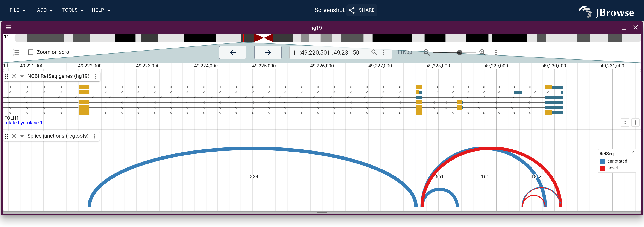The width and height of the screenshot is (644, 227).
Task: Click the folate hydrolase 1 link
Action: [x=23, y=123]
